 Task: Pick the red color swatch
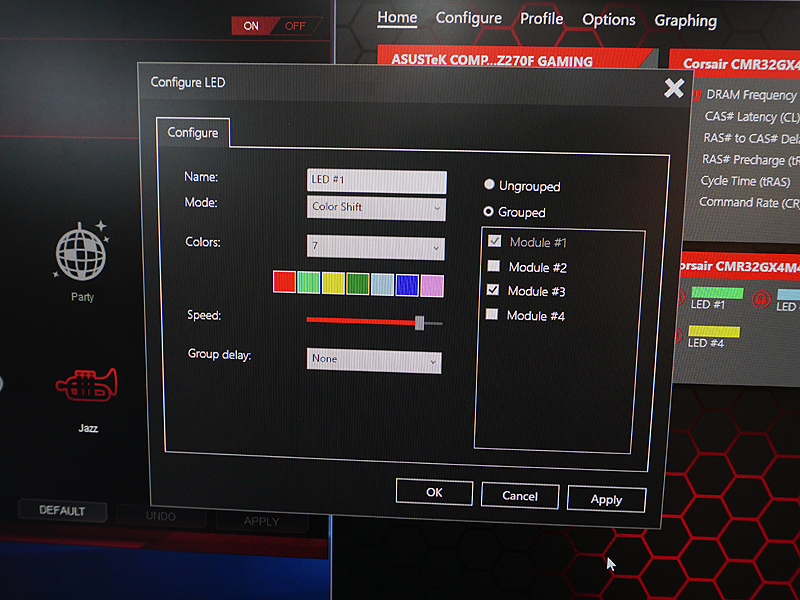click(284, 282)
